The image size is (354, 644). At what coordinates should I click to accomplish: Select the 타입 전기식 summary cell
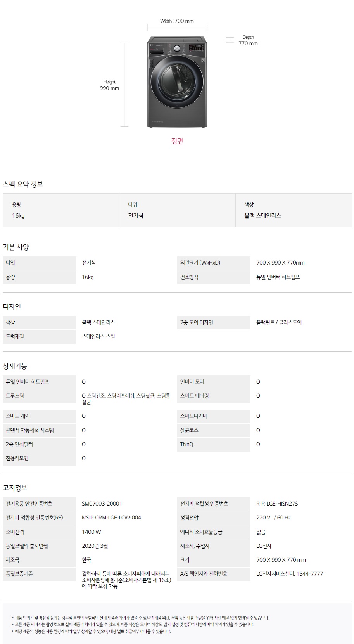(x=177, y=210)
